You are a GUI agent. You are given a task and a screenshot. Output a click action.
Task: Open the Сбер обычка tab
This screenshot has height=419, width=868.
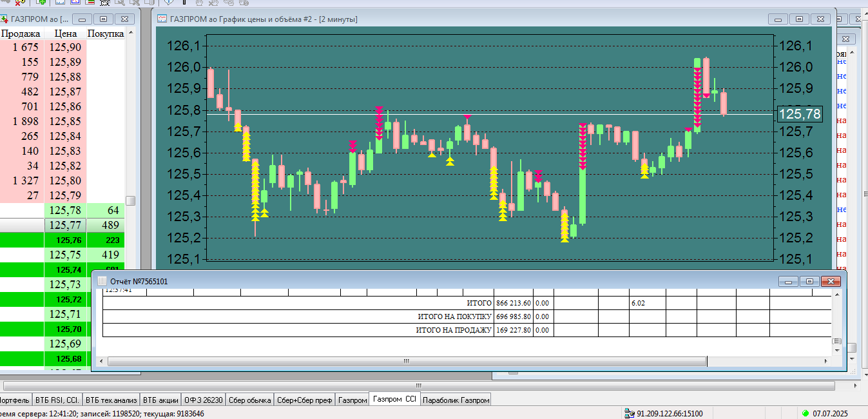click(x=249, y=400)
